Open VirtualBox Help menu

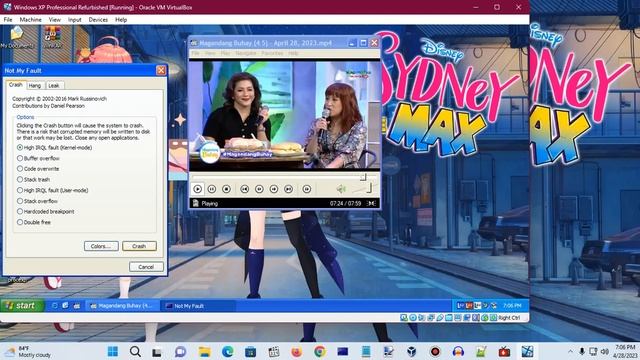click(x=121, y=20)
